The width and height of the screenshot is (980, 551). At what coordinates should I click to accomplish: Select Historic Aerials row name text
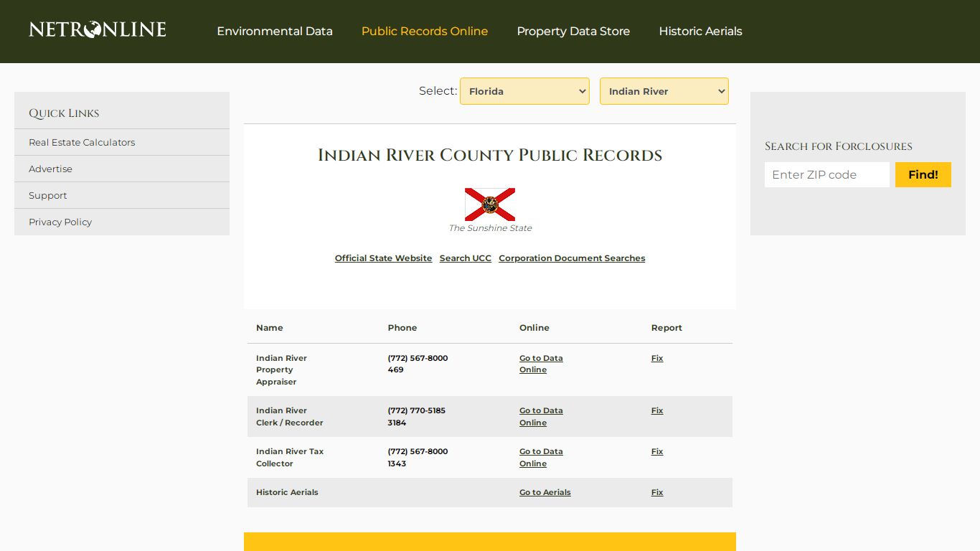pyautogui.click(x=287, y=492)
